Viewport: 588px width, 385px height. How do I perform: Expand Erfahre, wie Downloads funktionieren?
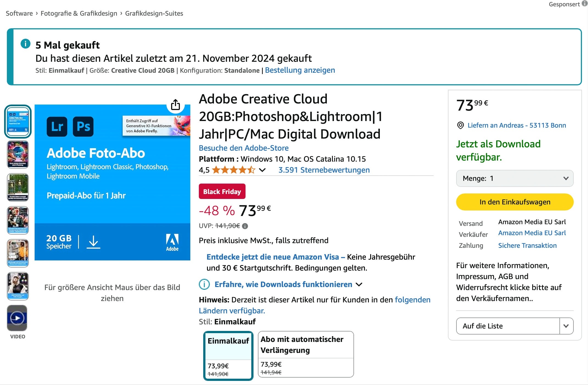click(283, 284)
